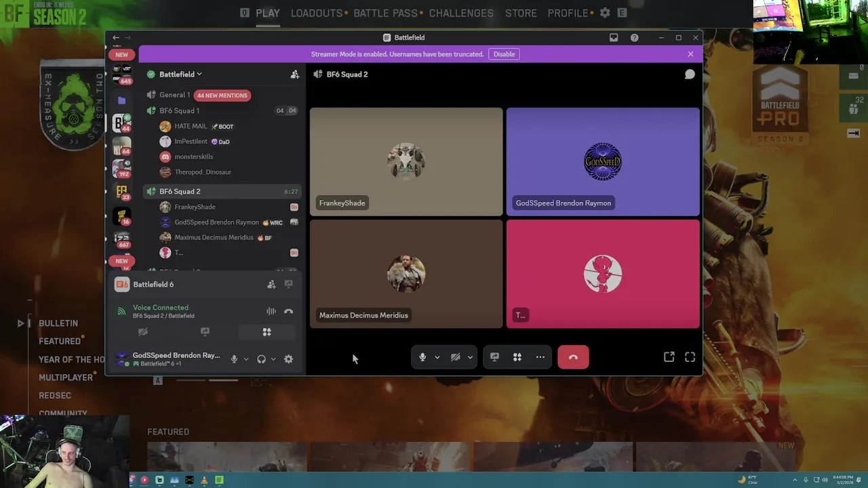This screenshot has height=488, width=868.
Task: Mute microphone in call control bar
Action: [x=422, y=357]
